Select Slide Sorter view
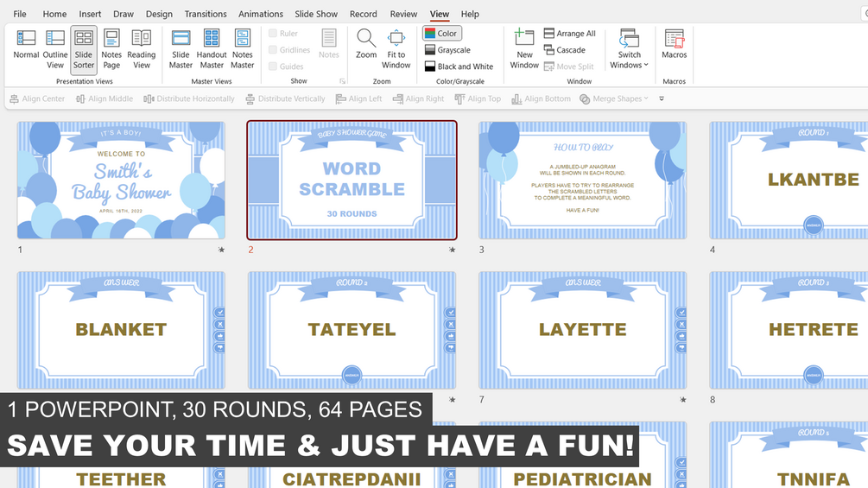 coord(84,48)
